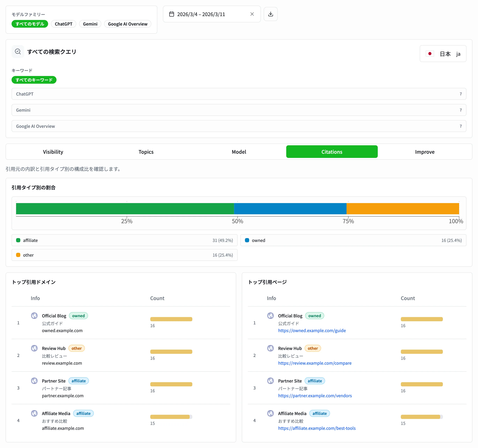Open the owned.example.com/guide link
The height and width of the screenshot is (448, 478).
tap(312, 330)
